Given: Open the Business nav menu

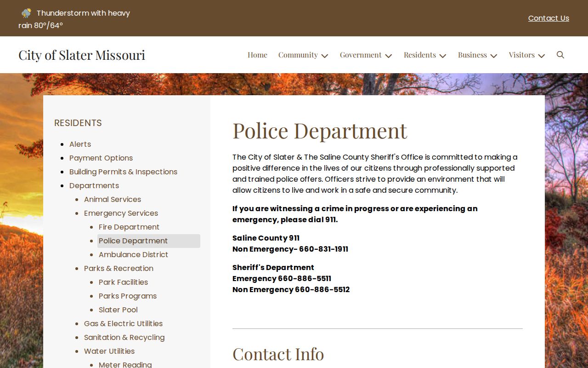Looking at the screenshot, I should coord(472,55).
